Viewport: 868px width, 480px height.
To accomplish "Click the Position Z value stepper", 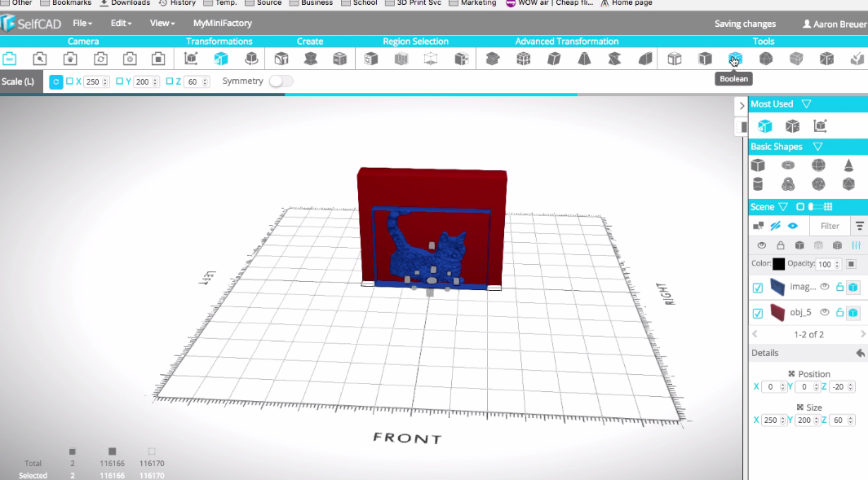I will 850,387.
